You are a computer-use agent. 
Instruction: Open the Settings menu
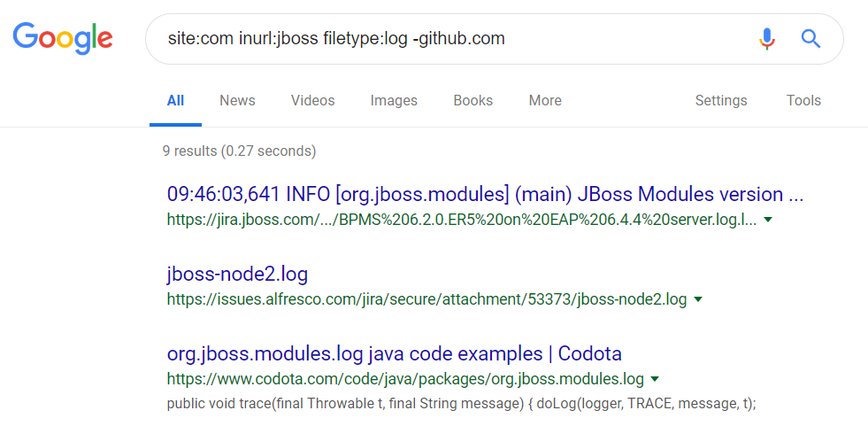coord(721,100)
